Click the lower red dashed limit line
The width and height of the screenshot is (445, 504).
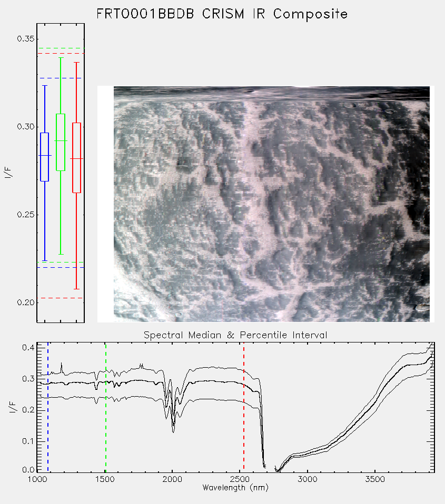coord(61,298)
